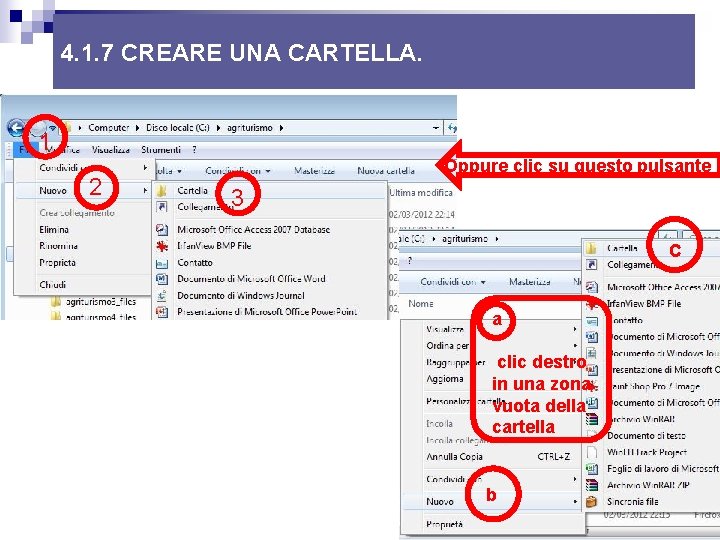720x540 pixels.
Task: Click the WinRAR archive books icon
Action: 592,419
